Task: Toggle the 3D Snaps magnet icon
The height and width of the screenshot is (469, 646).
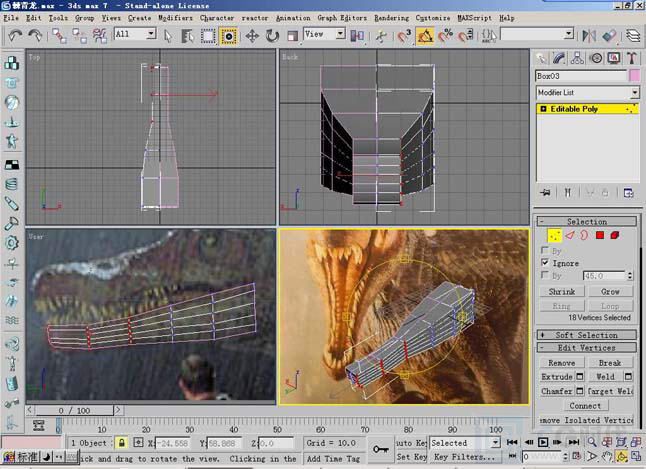Action: (404, 36)
